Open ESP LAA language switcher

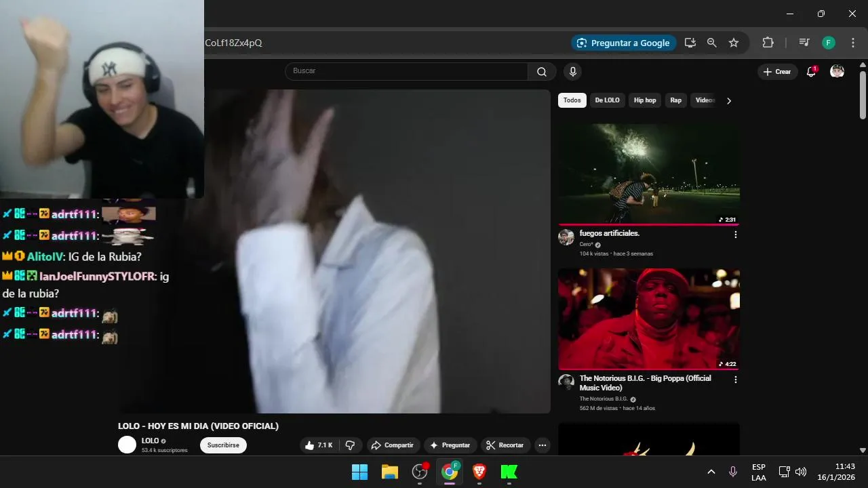tap(759, 472)
